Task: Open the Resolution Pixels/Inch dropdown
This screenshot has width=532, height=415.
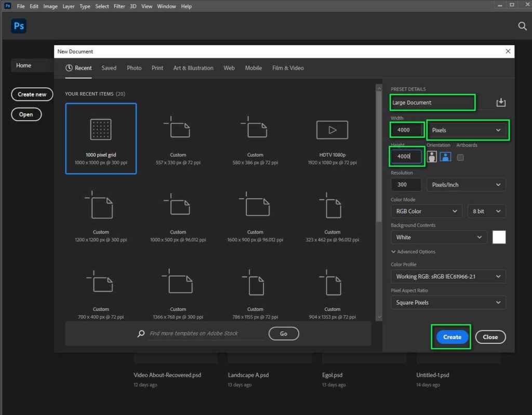Action: (466, 185)
